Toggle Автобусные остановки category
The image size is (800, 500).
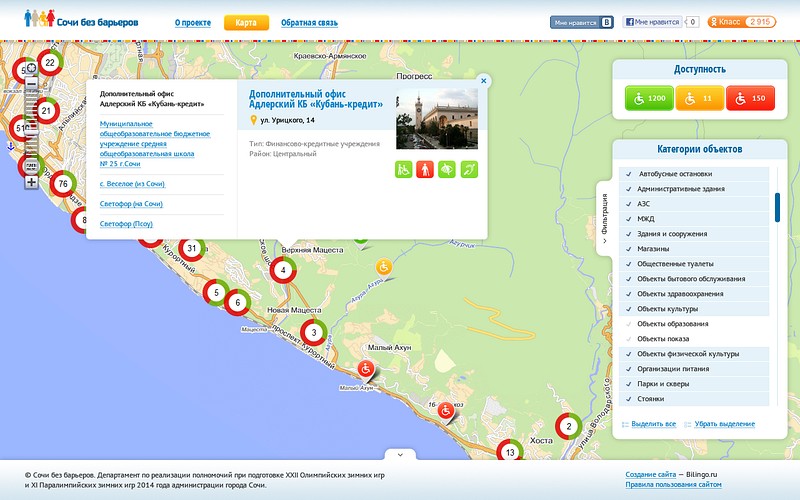point(694,174)
